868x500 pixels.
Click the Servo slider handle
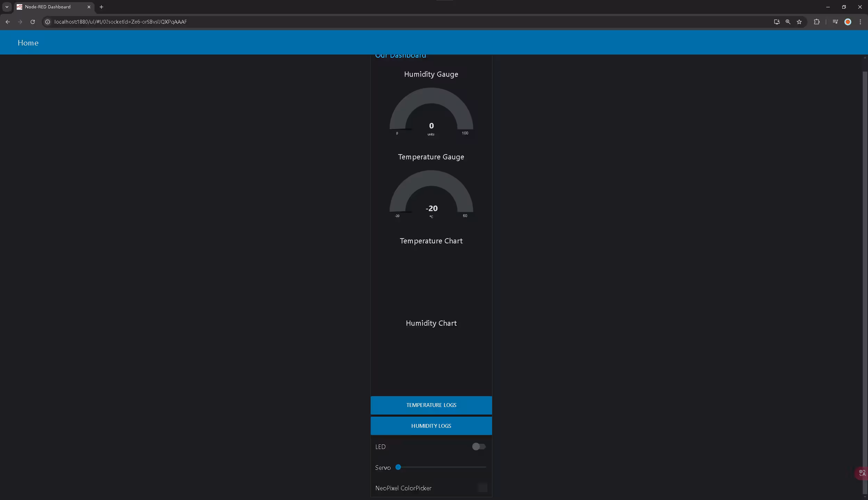tap(398, 467)
